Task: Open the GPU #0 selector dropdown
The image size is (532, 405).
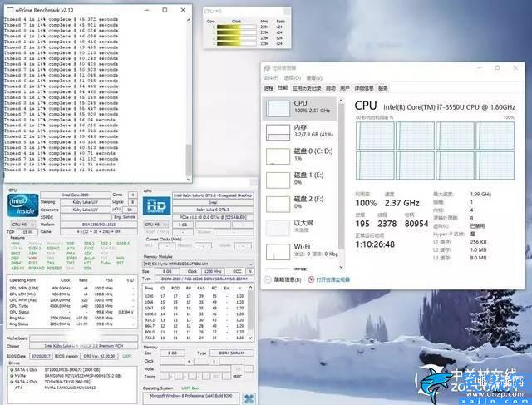Action: coord(157,225)
